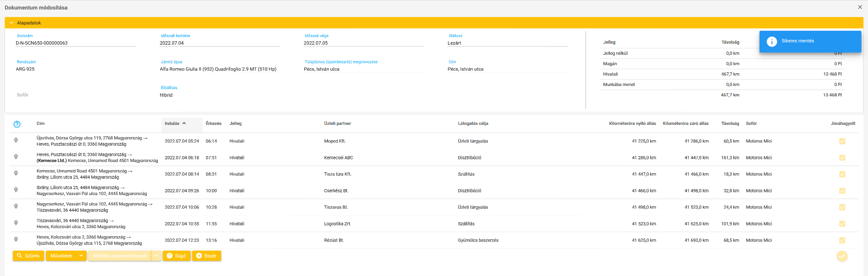
Task: Click the Státusz field showing Lezárt
Action: click(508, 43)
